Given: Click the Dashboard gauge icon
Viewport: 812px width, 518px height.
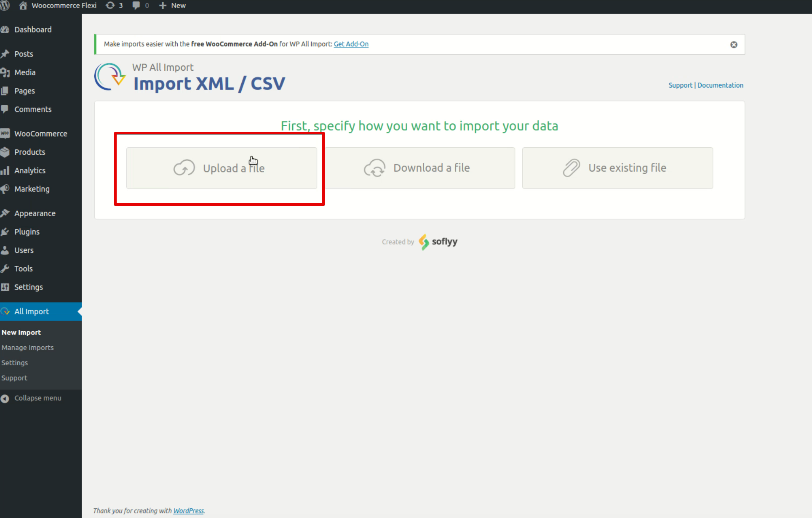Looking at the screenshot, I should pos(5,29).
